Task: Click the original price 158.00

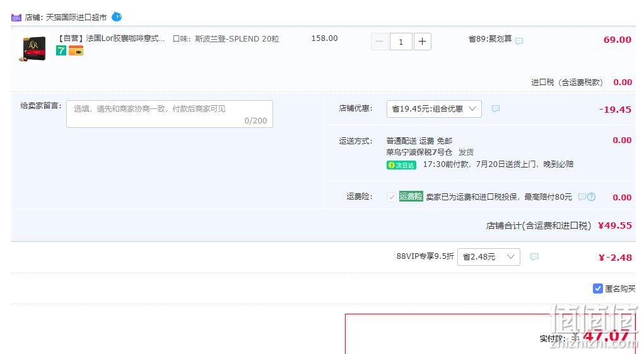Action: click(x=324, y=38)
